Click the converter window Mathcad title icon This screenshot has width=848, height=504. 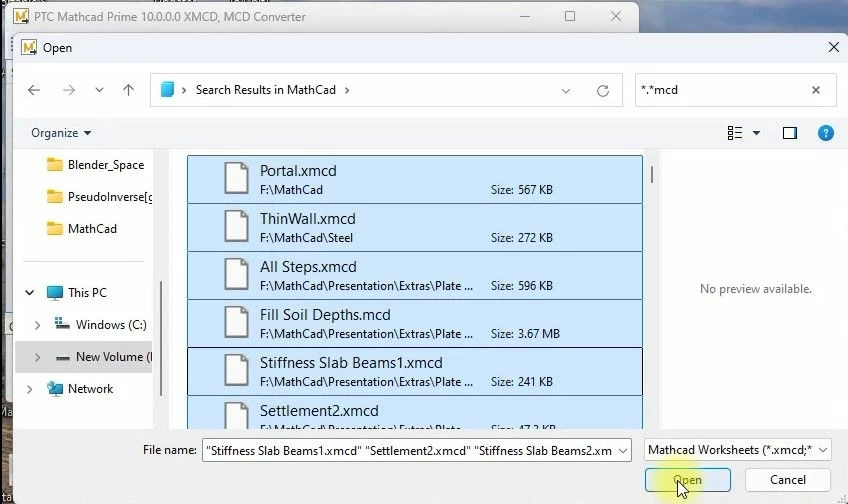tap(21, 16)
